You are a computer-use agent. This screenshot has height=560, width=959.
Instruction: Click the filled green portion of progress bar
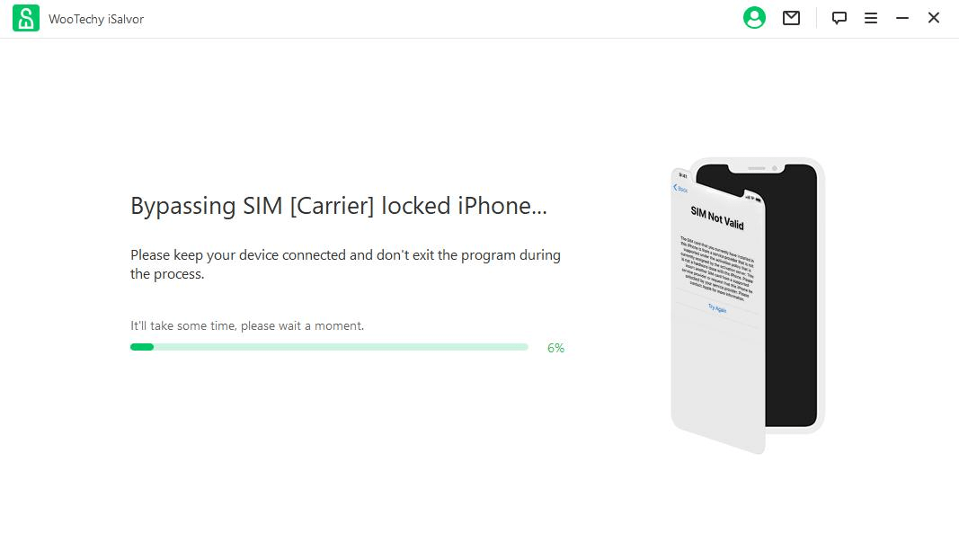coord(142,347)
